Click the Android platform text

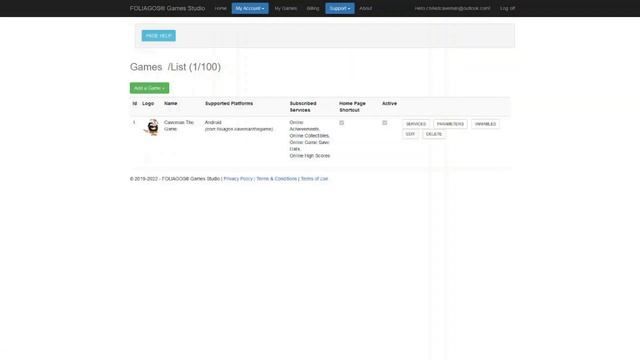click(x=213, y=122)
